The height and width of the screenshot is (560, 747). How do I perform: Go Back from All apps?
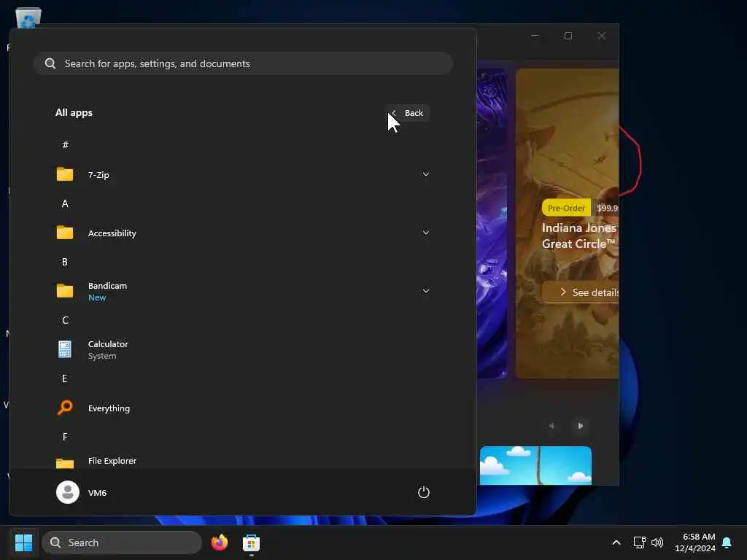tap(409, 113)
